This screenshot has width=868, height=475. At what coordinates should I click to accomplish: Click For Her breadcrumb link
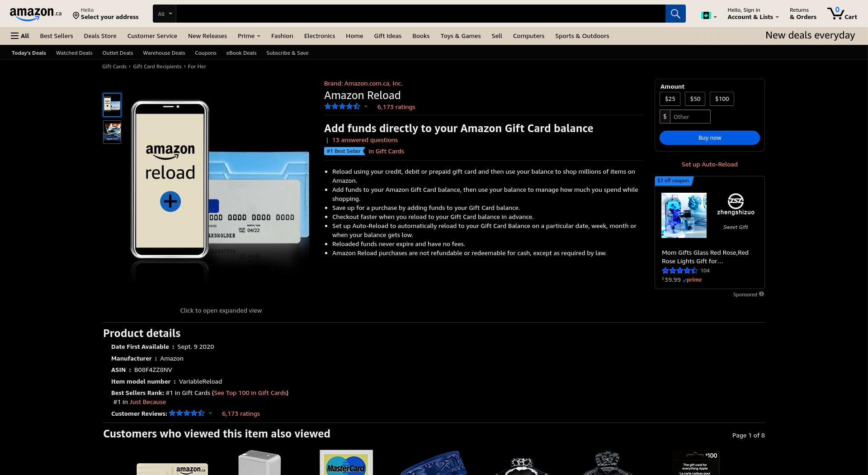197,66
